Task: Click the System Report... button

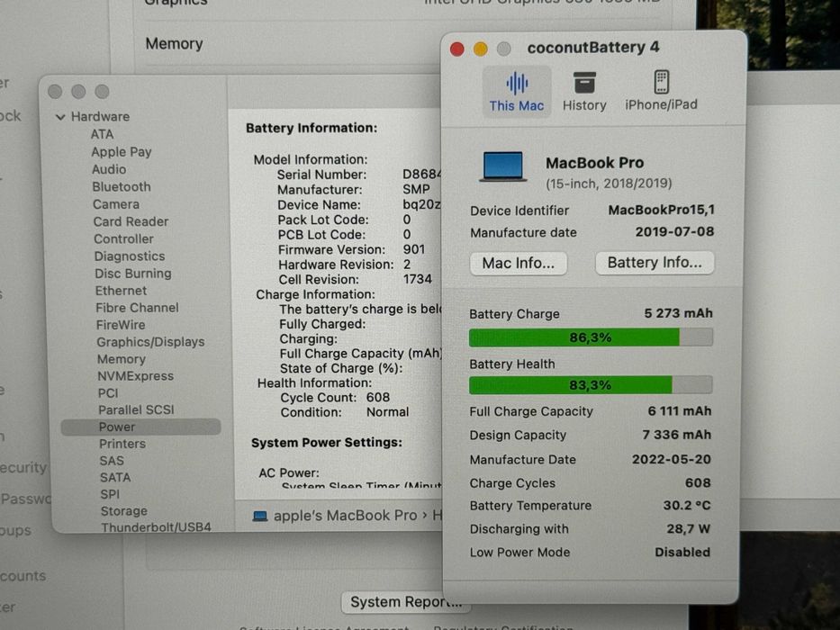Action: click(x=405, y=602)
